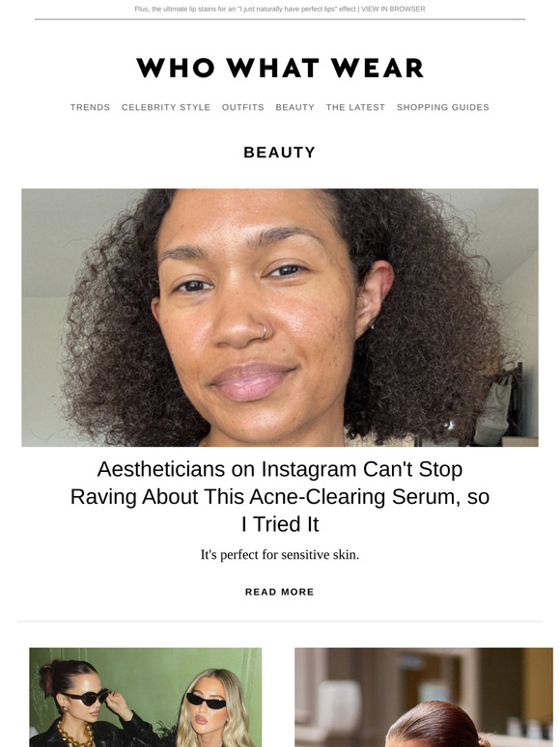The image size is (560, 747).
Task: Click the bold BEAUTY section heading
Action: 280,152
